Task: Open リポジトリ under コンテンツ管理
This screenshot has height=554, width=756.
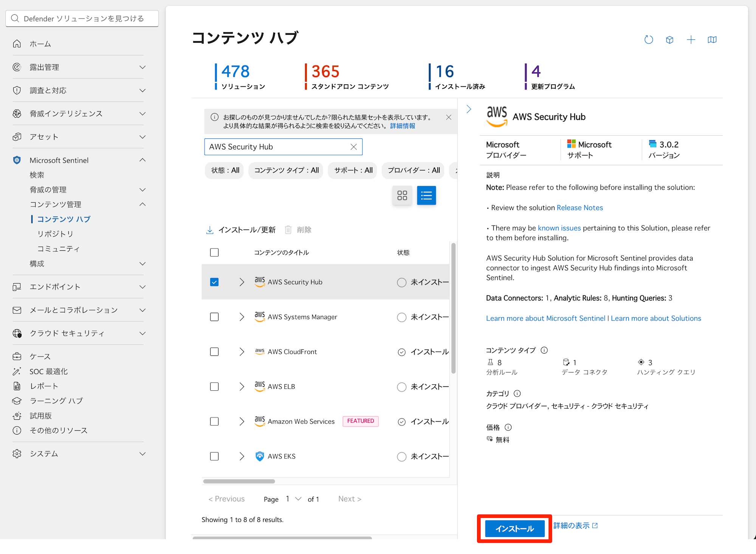Action: tap(55, 234)
